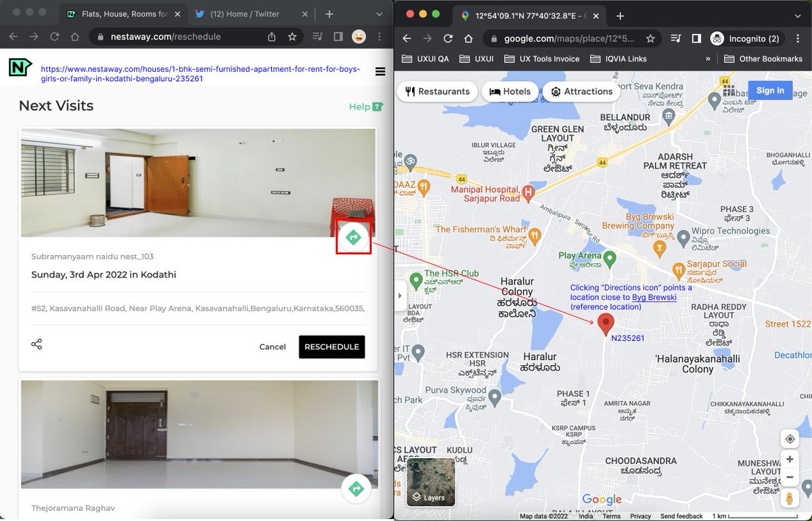Click Send feedback on the map
Image resolution: width=812 pixels, height=521 pixels.
(681, 516)
